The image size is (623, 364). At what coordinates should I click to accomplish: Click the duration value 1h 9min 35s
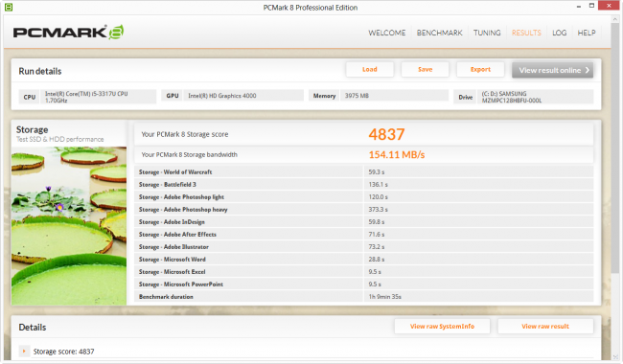384,297
